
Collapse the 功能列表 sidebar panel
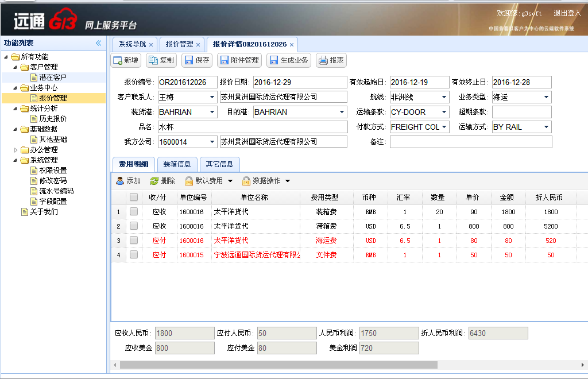[99, 43]
